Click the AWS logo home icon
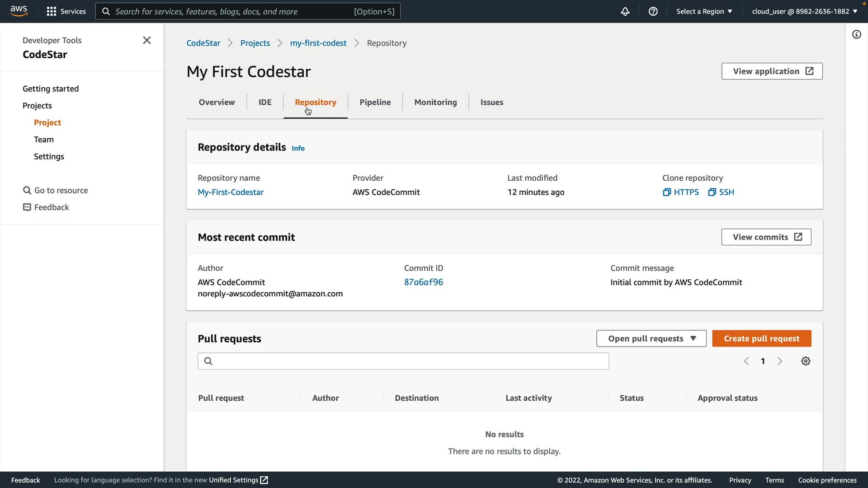868x488 pixels. (x=19, y=11)
